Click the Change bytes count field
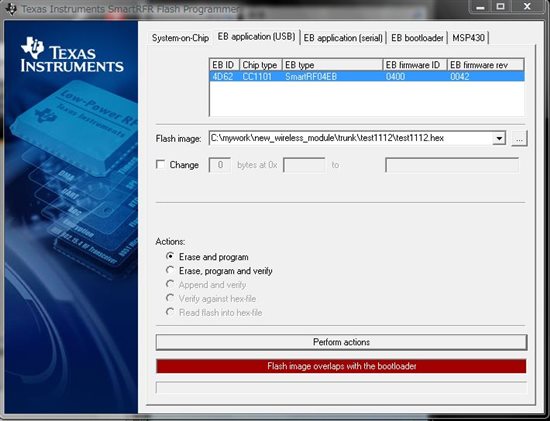This screenshot has height=421, width=550. click(x=220, y=165)
